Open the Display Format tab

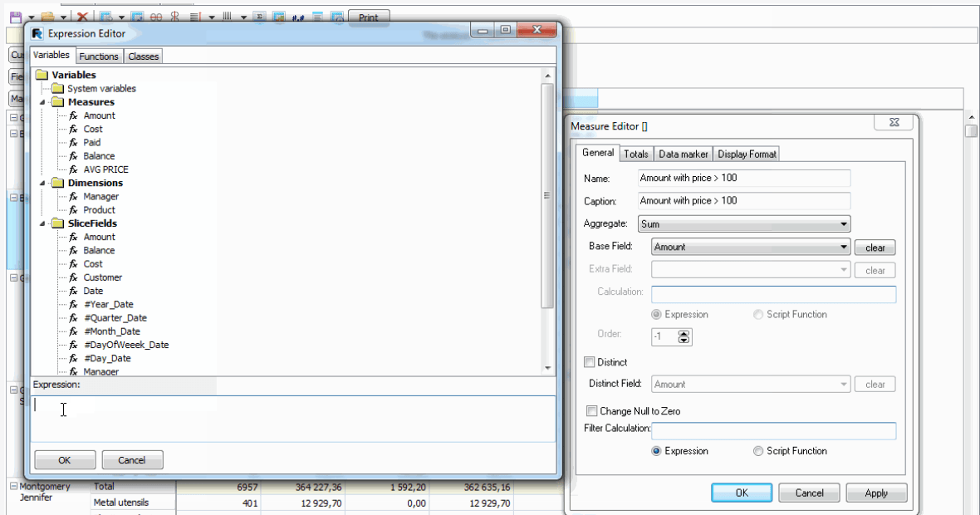click(746, 153)
